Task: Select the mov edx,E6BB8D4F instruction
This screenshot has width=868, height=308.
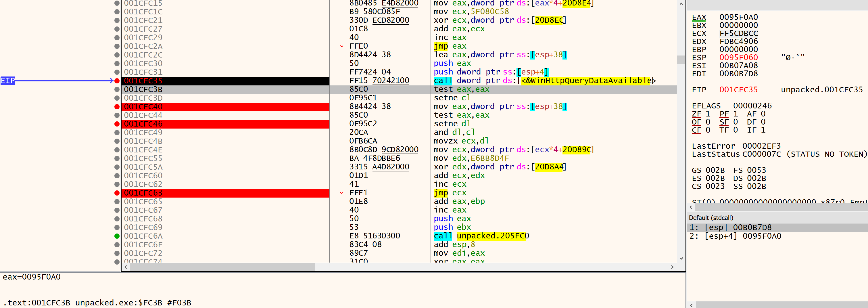Action: tap(471, 158)
